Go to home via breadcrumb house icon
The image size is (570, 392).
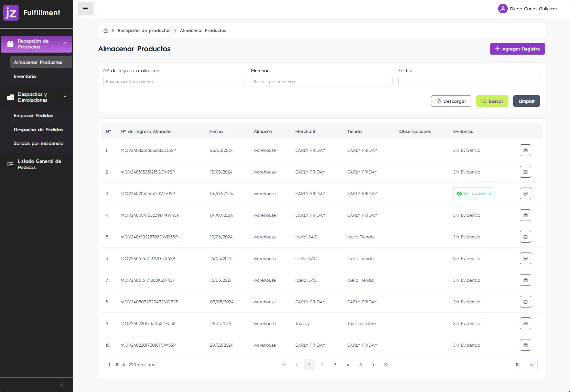[x=106, y=31]
